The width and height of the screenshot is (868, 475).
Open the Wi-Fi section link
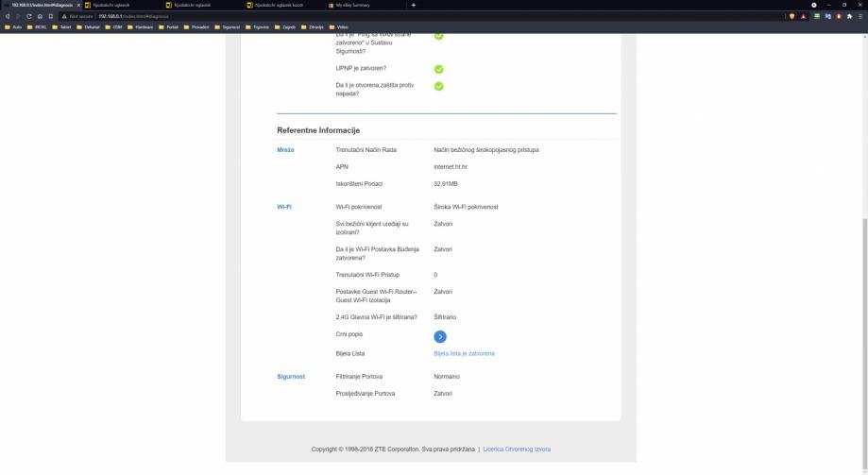[284, 207]
